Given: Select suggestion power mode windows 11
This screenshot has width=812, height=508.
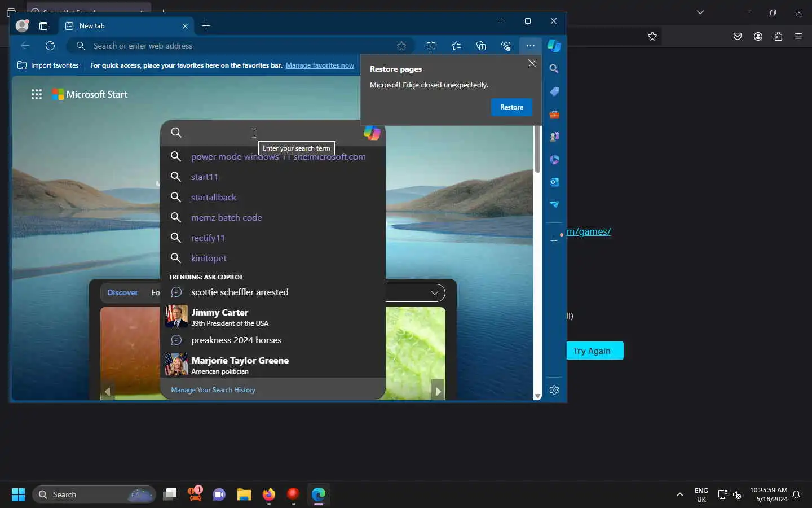Looking at the screenshot, I should point(273,157).
